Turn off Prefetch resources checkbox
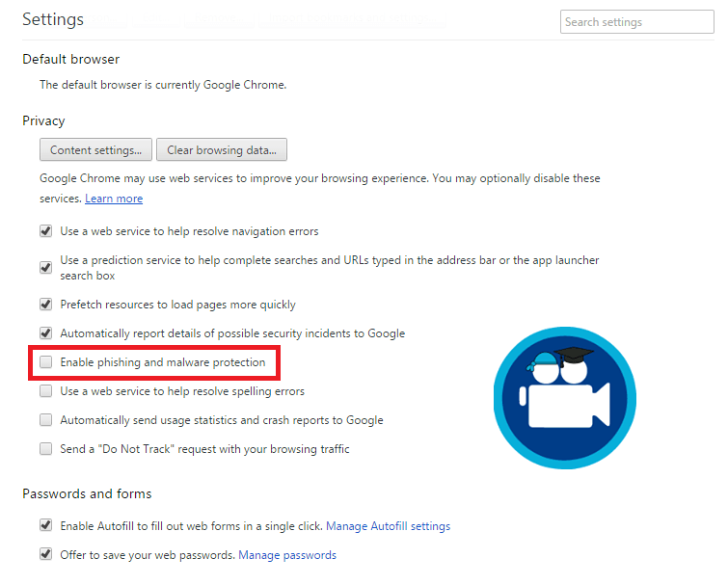The width and height of the screenshot is (728, 585). [45, 305]
